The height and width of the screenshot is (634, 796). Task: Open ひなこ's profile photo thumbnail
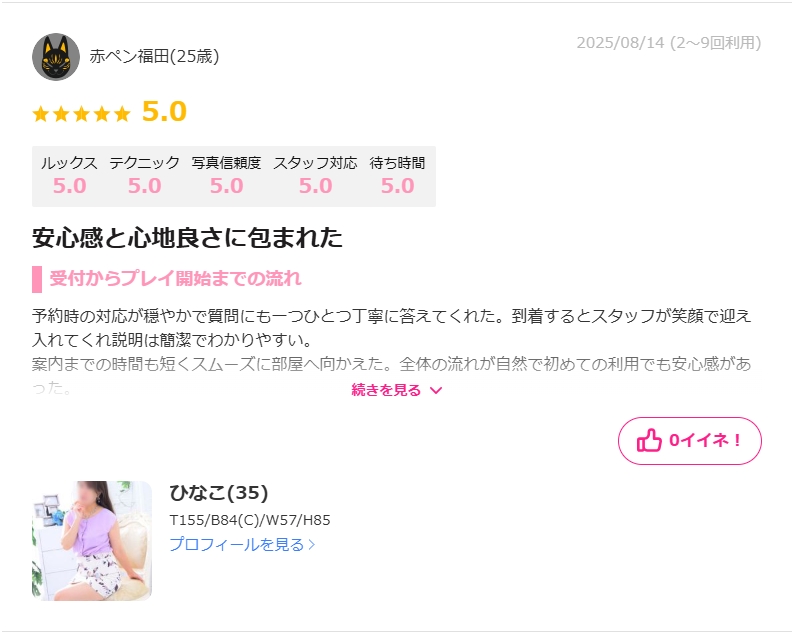point(92,541)
